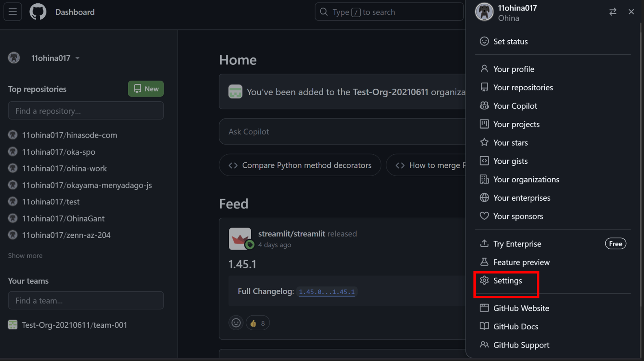Screen dimensions: 644x361
Task: Open 11ohina017/zenn-az-204 repository
Action: (x=66, y=235)
